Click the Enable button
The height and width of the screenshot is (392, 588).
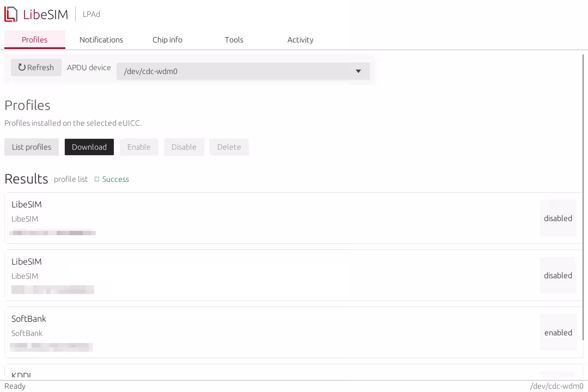(139, 147)
